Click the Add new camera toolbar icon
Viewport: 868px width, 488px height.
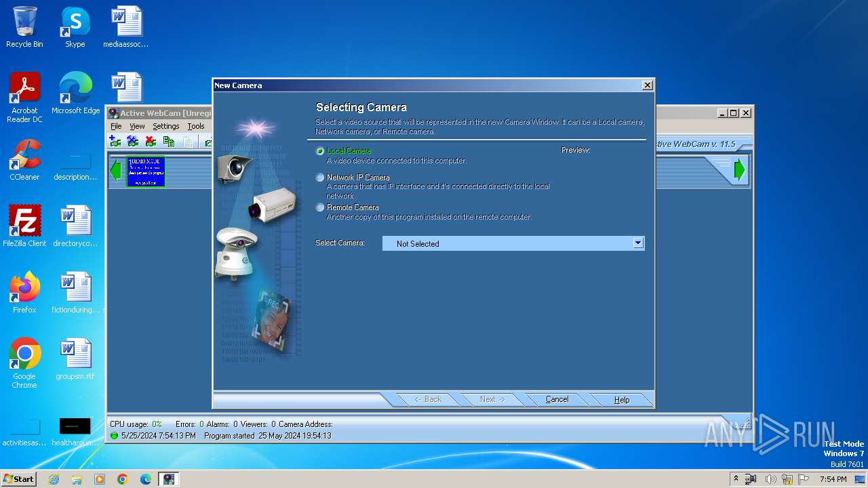coord(115,141)
